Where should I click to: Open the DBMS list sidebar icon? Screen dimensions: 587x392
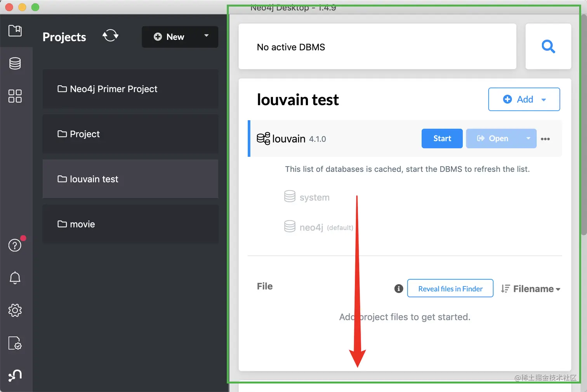[x=15, y=63]
